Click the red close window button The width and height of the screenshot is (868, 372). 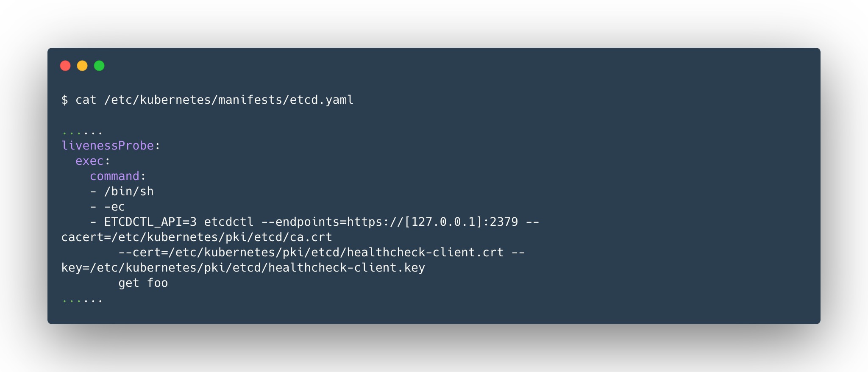pos(65,66)
